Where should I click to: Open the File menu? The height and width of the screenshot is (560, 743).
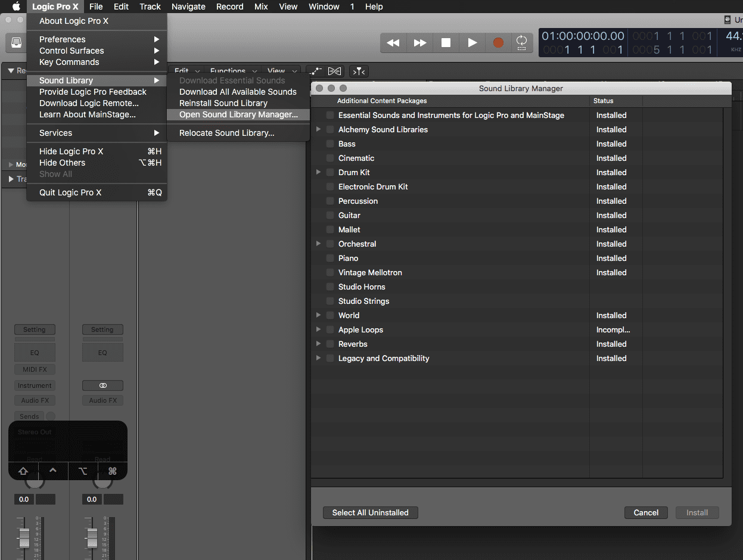[96, 7]
